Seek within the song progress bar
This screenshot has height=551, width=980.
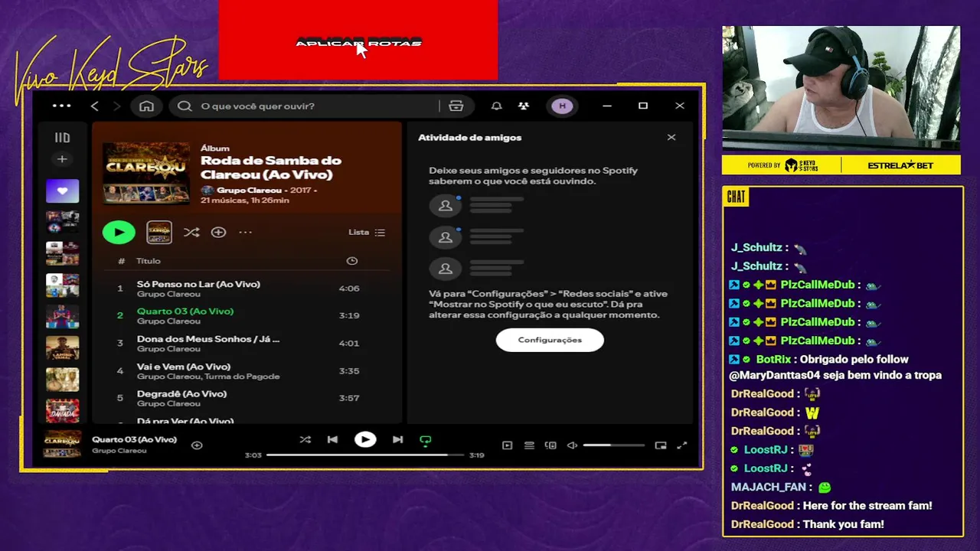[365, 455]
